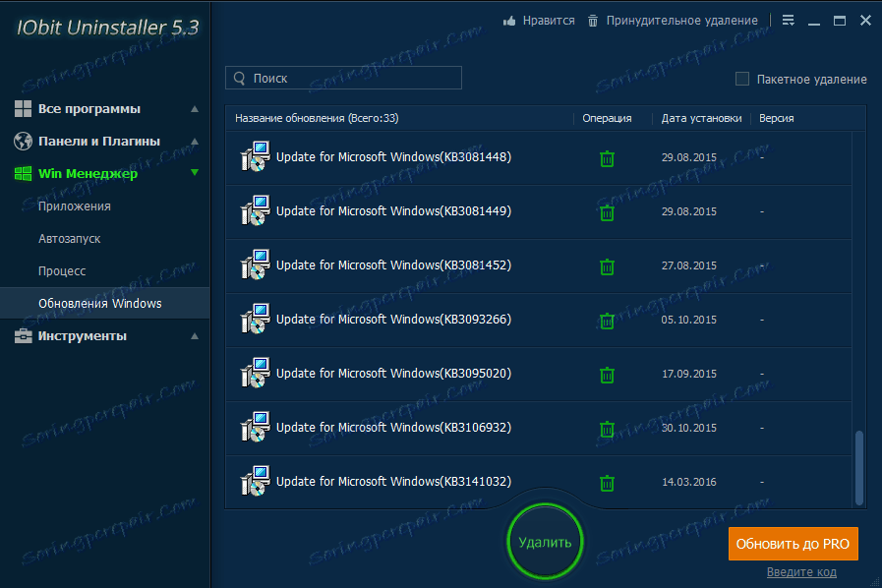Sort by Дата установки column header
Image resolution: width=882 pixels, height=588 pixels.
pyautogui.click(x=701, y=118)
